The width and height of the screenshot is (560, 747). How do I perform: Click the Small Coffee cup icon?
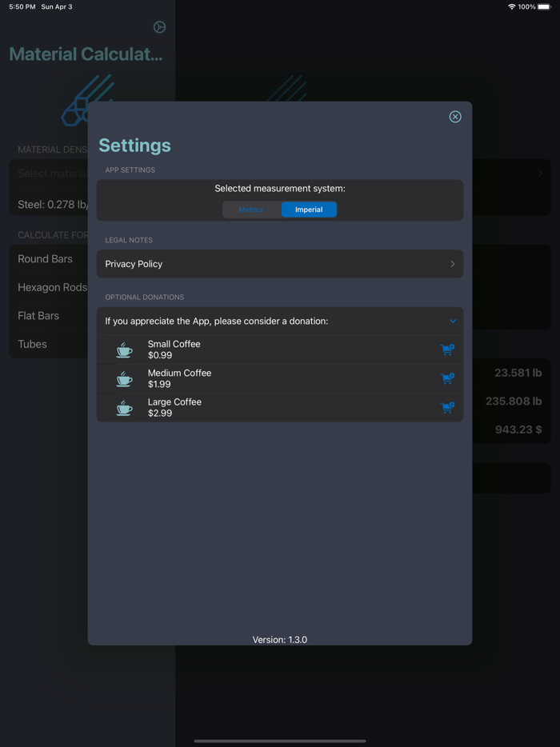[x=124, y=350]
